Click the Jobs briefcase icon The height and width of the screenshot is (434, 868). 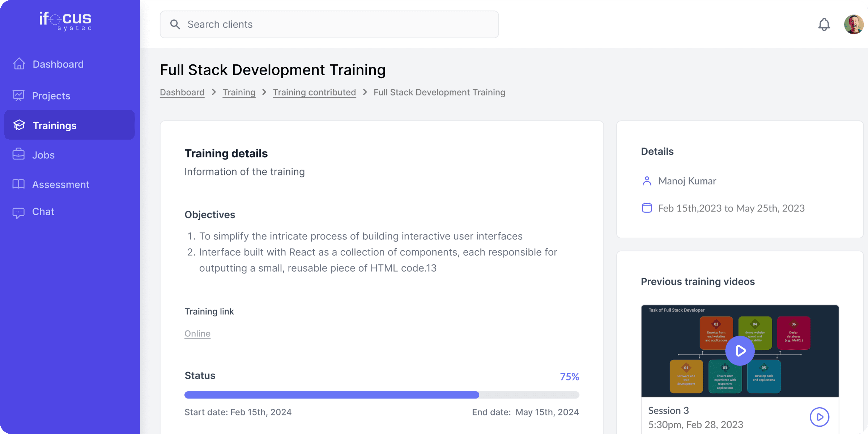(18, 154)
